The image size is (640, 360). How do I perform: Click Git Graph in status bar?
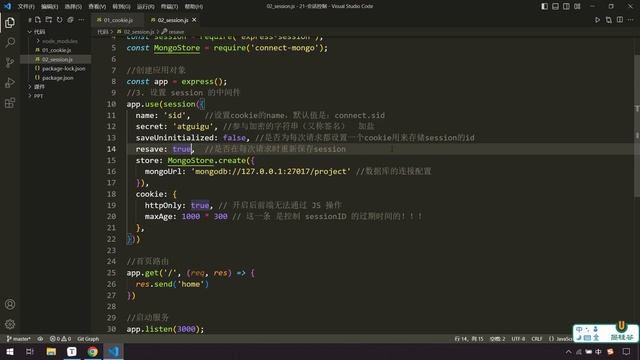coord(88,339)
